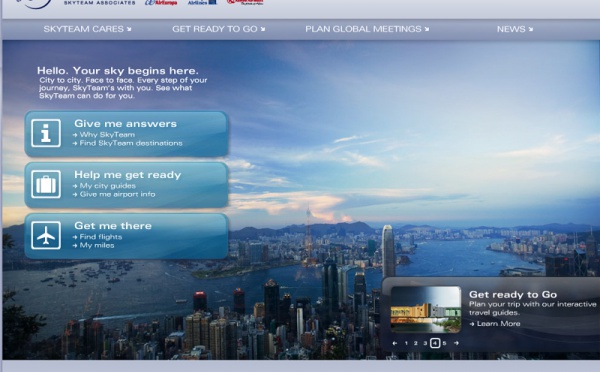The height and width of the screenshot is (372, 600).
Task: Click the Get me there heading
Action: point(113,226)
